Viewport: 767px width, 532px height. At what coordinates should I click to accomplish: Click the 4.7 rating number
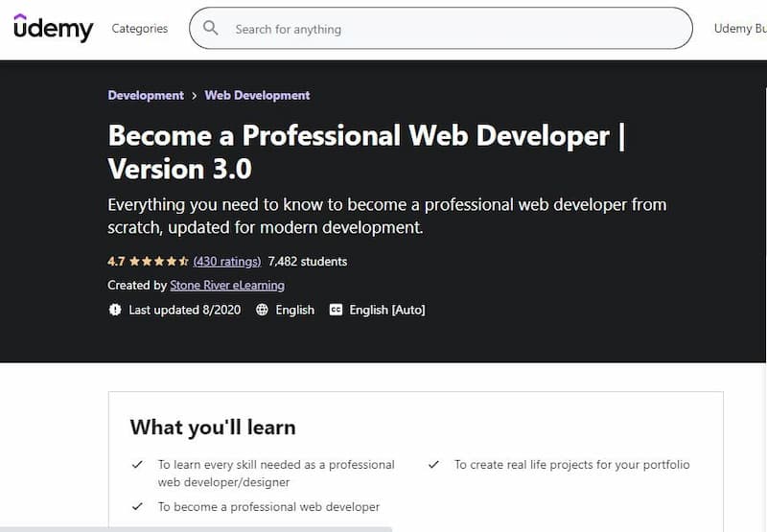(x=116, y=262)
